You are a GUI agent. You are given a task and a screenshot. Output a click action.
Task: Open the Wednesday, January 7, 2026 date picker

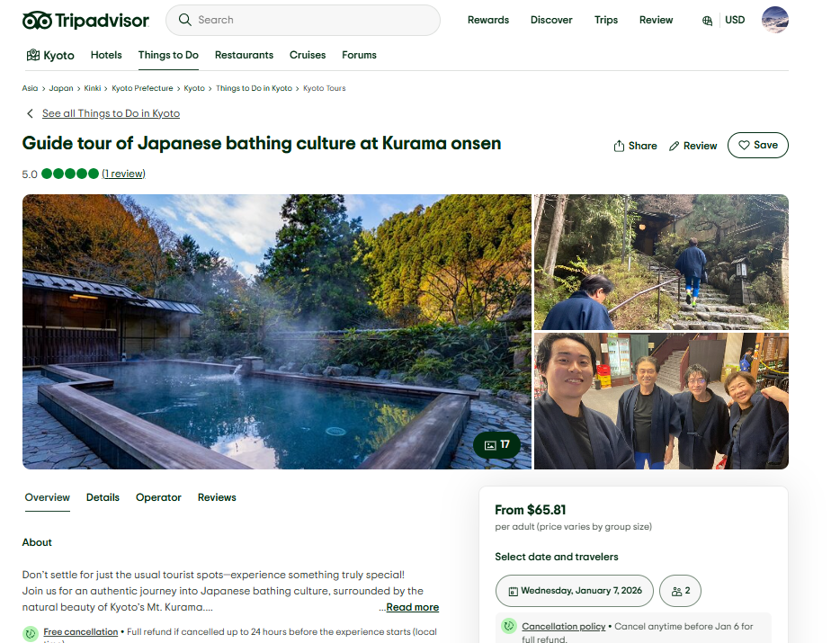pyautogui.click(x=574, y=591)
